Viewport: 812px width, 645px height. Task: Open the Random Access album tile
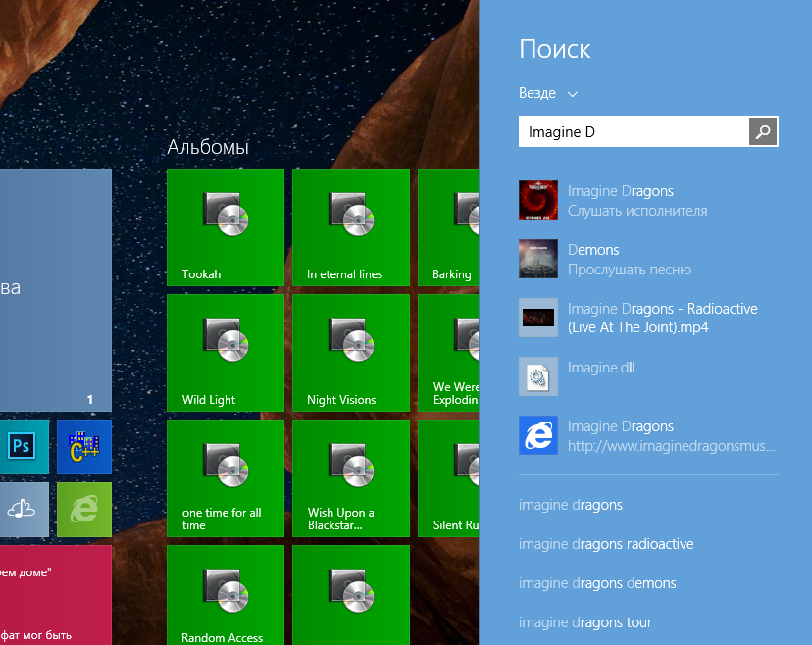tap(226, 595)
